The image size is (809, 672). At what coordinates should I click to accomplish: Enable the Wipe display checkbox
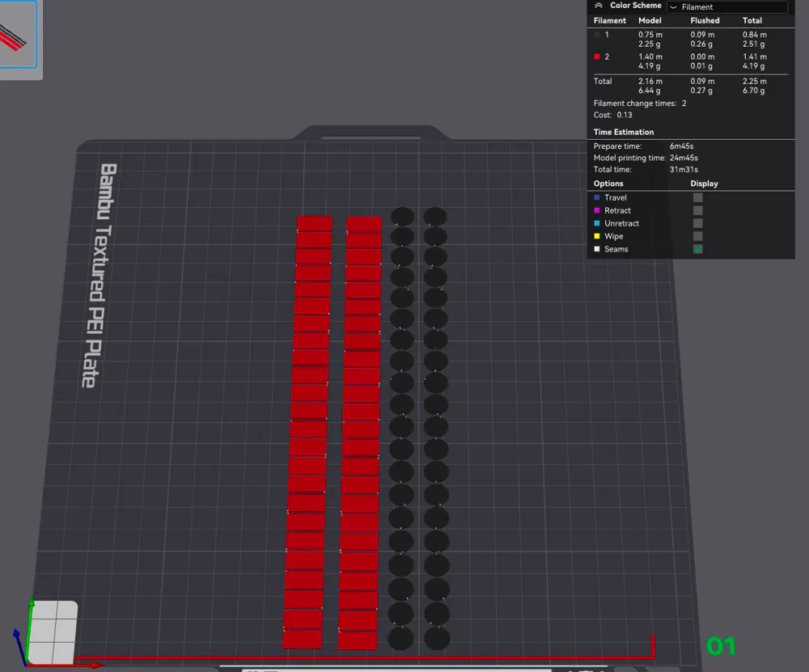click(x=697, y=236)
